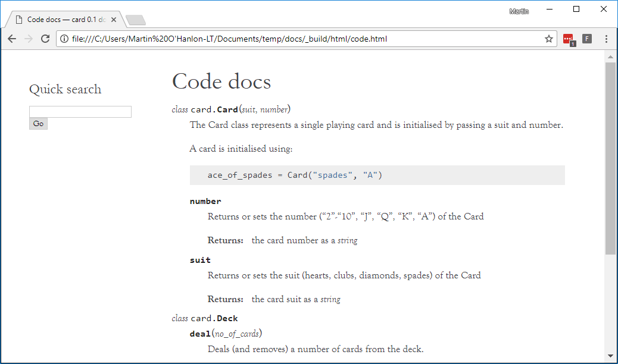
Task: Select the "Code docs — card 0.1" tab
Action: [65, 18]
